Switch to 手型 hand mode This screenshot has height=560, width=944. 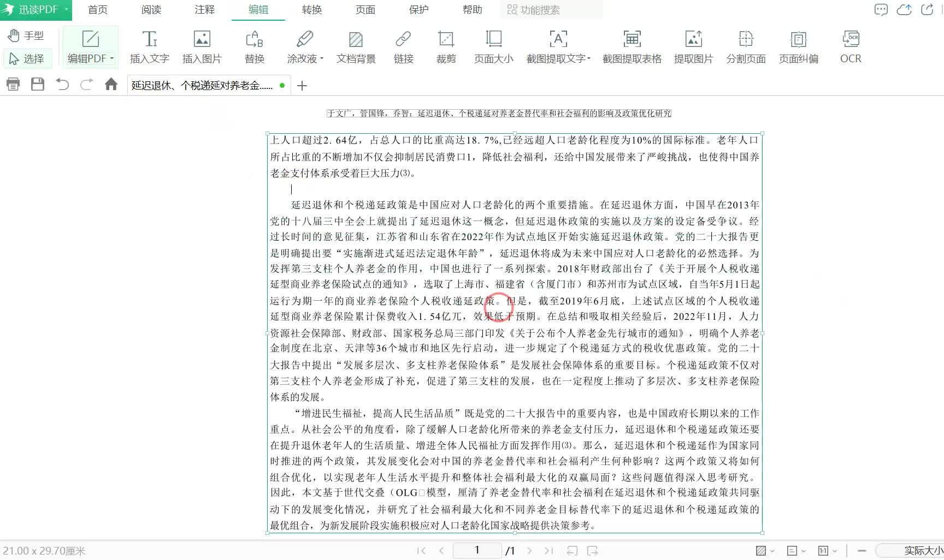pos(26,35)
